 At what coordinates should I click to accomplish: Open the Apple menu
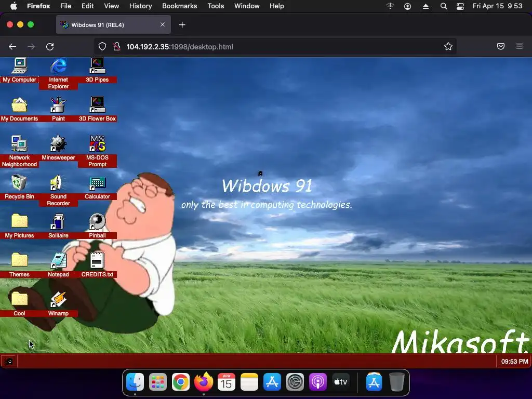pyautogui.click(x=14, y=6)
